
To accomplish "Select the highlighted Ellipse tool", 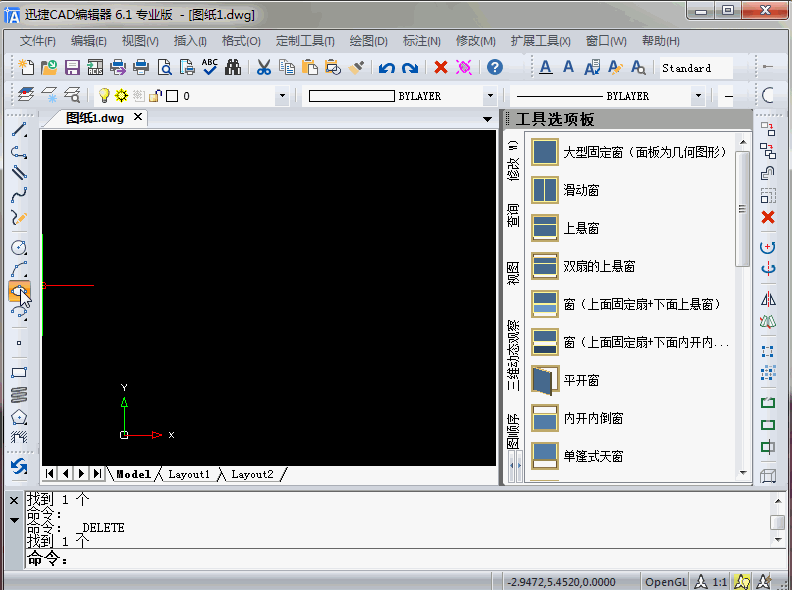I will click(x=19, y=291).
